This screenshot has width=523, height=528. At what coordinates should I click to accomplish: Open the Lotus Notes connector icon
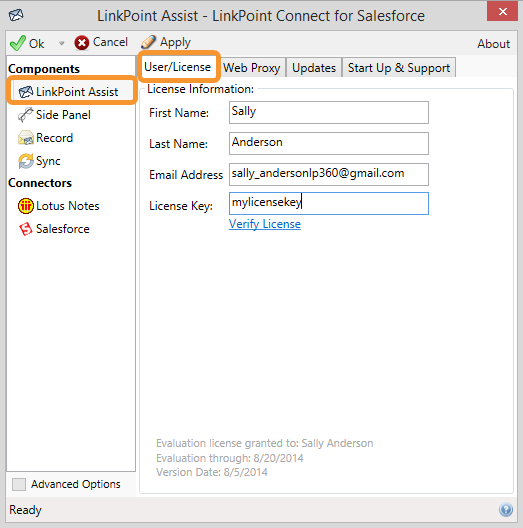pos(26,206)
